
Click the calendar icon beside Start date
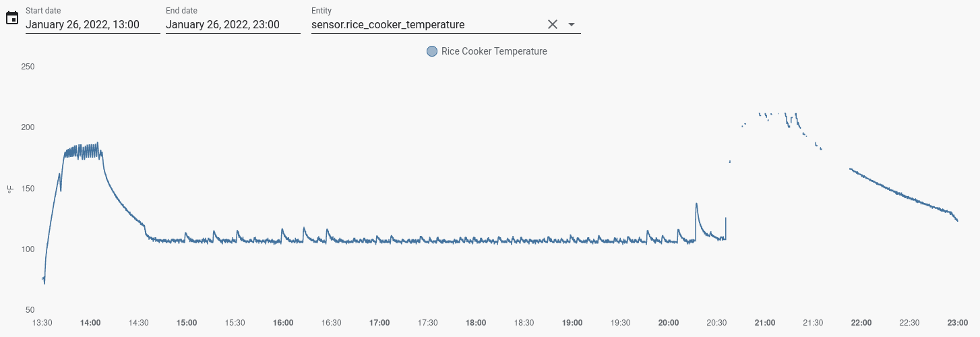pos(11,18)
